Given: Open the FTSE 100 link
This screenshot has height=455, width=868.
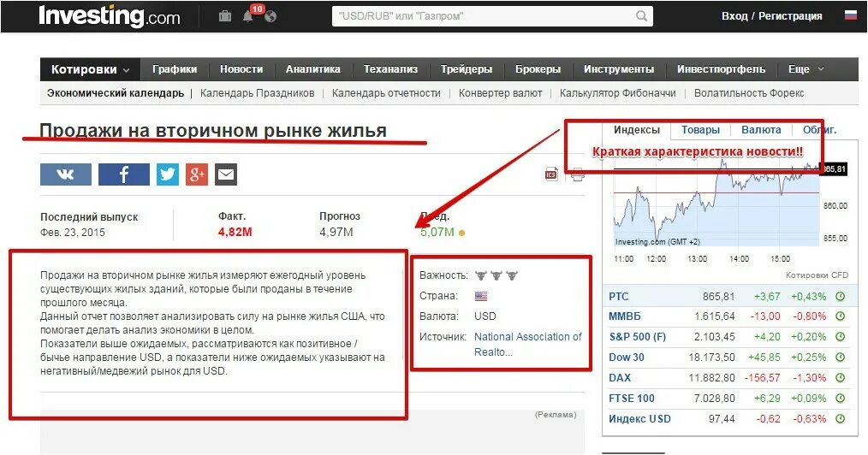Looking at the screenshot, I should click(x=632, y=398).
